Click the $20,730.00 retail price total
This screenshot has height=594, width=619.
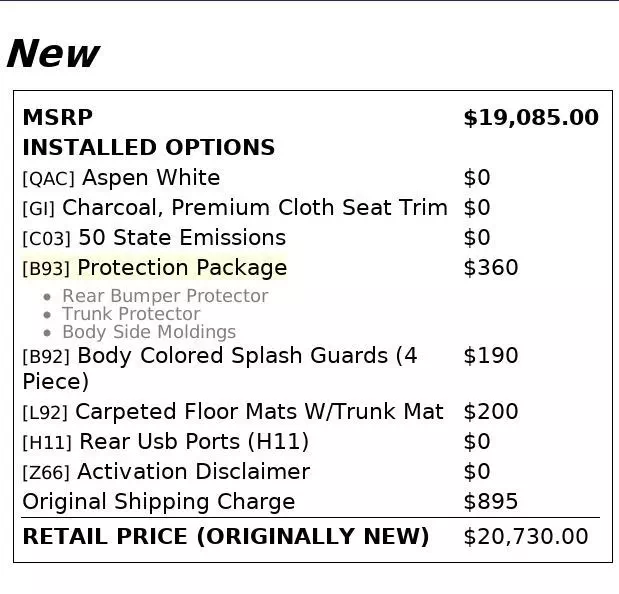pos(525,537)
